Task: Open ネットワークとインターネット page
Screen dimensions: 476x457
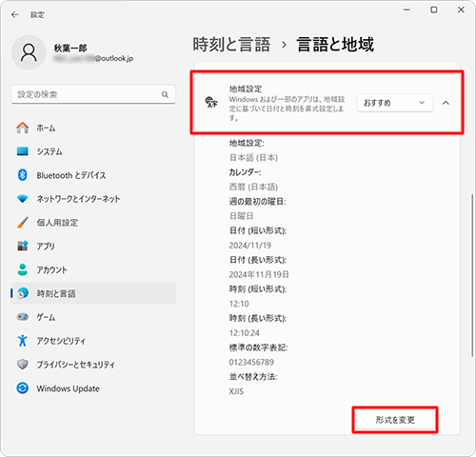Action: [x=93, y=199]
